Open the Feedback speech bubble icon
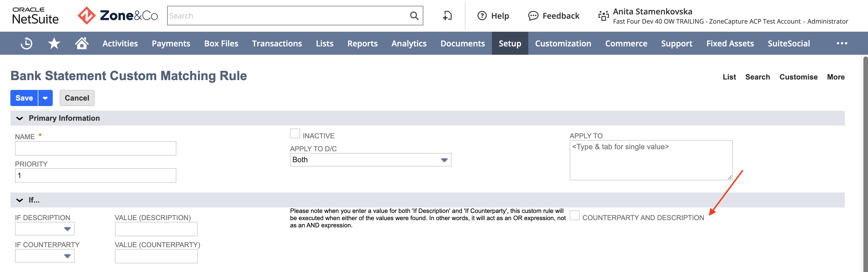Viewport: 868px width, 272px height. click(x=533, y=16)
